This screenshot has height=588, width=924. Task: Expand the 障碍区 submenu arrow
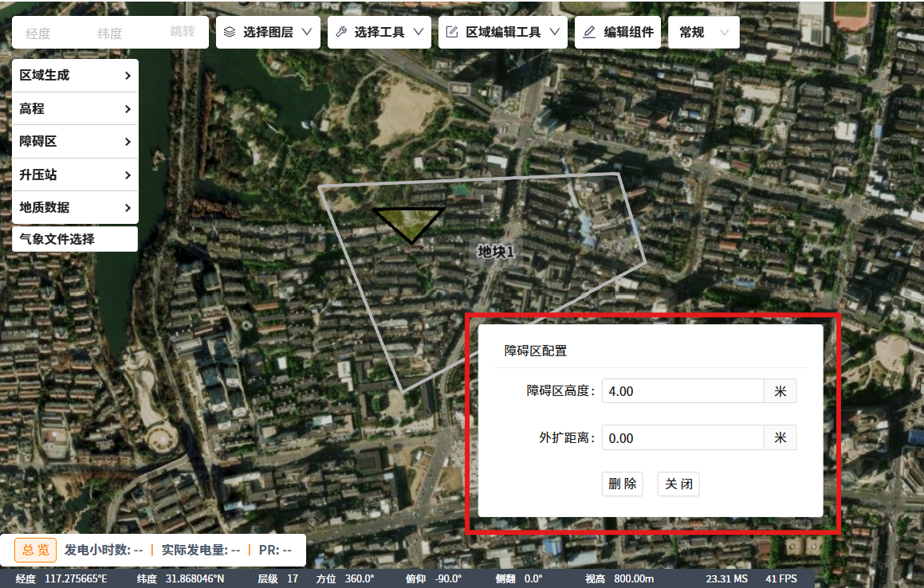(x=128, y=142)
